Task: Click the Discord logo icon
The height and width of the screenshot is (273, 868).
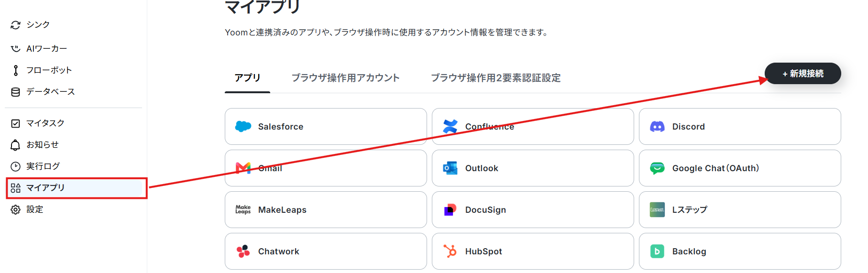Action: (657, 126)
